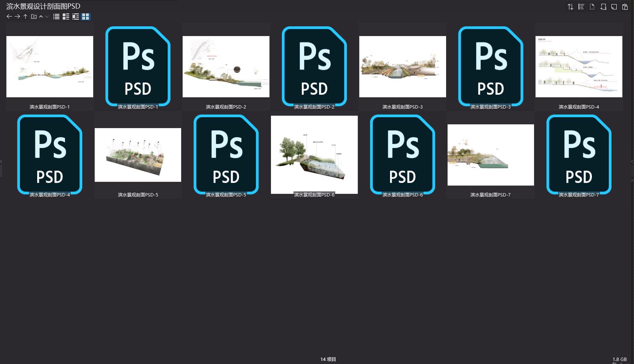Enable the large thumbnails grid view
This screenshot has height=364, width=634.
tap(86, 17)
